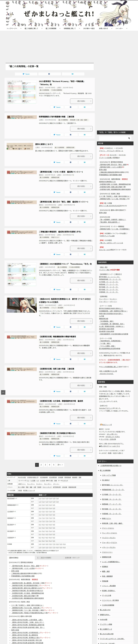Tweet the ソロモンの夏夜 article
This screenshot has height=644, width=138.
click(57, 192)
